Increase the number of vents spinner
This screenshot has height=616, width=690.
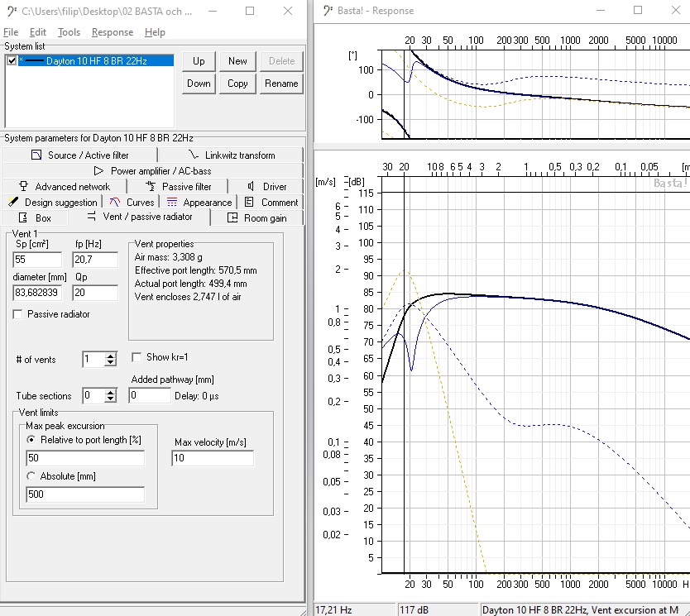click(111, 356)
